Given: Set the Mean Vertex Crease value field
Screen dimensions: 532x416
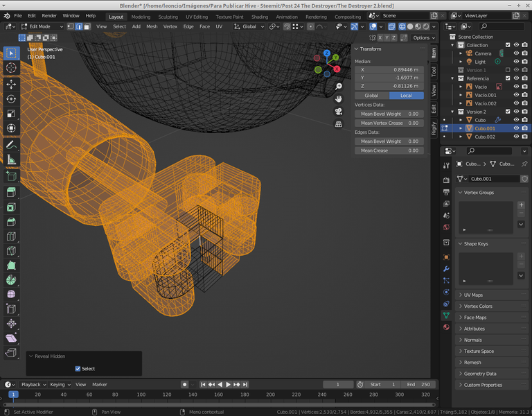Looking at the screenshot, I should point(389,123).
